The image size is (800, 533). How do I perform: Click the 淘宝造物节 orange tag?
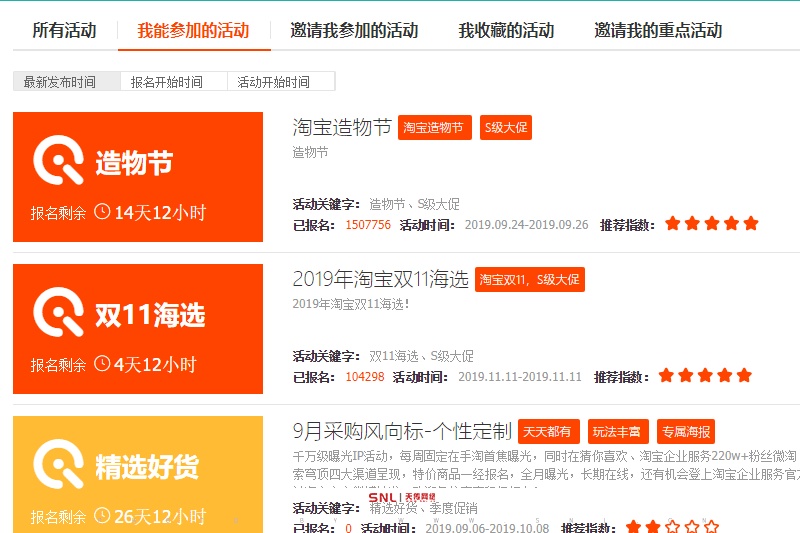435,128
